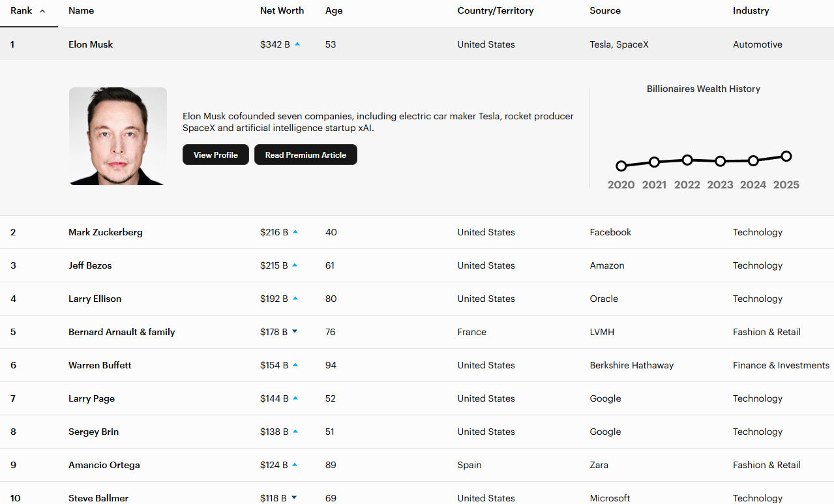This screenshot has width=834, height=504.
Task: Select the 2025 point on wealth chart
Action: 786,156
